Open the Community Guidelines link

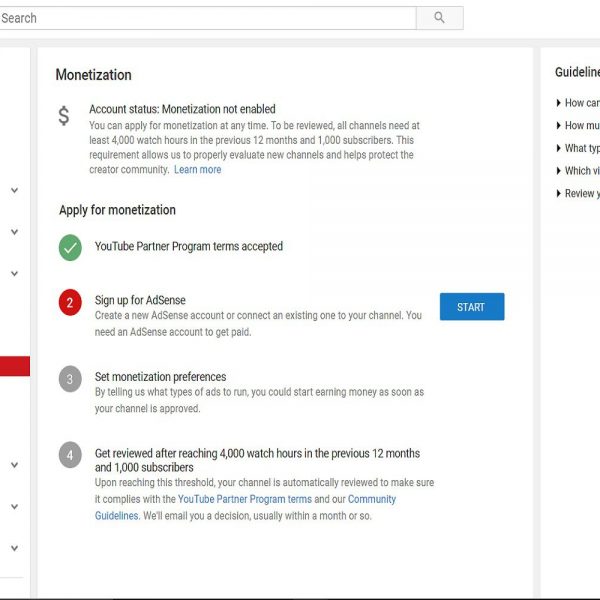[x=372, y=499]
